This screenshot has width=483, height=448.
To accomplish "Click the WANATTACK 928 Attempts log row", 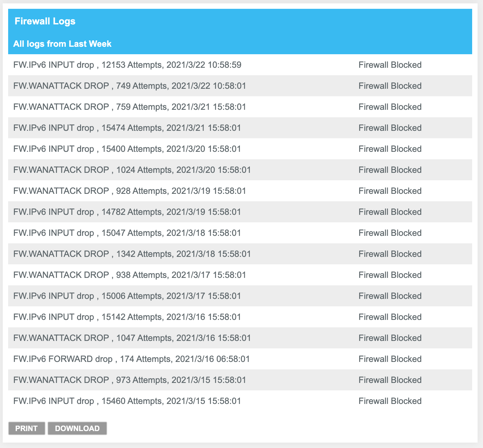I will pos(130,191).
